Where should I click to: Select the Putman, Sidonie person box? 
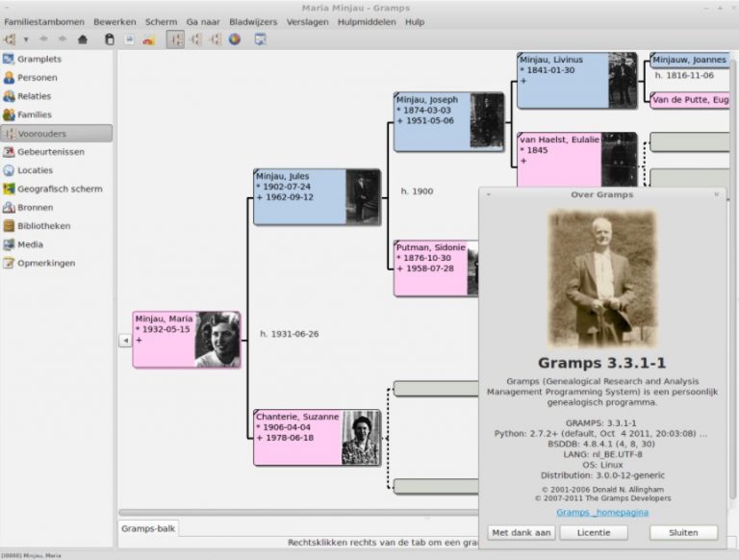(x=436, y=268)
